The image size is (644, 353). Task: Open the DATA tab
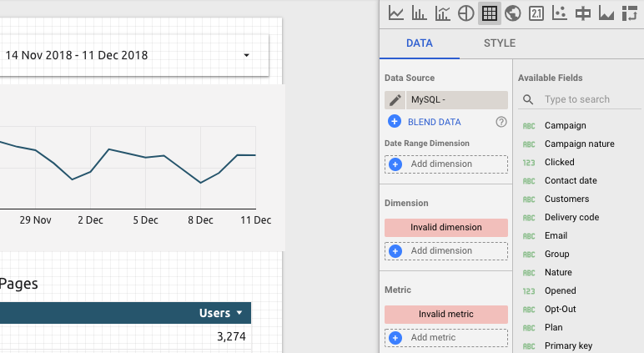[x=419, y=43]
